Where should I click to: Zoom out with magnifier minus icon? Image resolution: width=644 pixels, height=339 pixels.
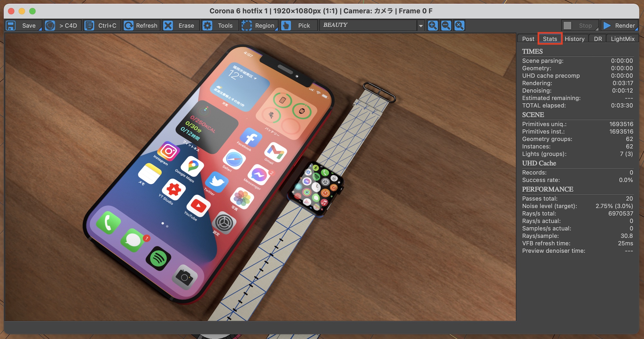click(x=446, y=25)
